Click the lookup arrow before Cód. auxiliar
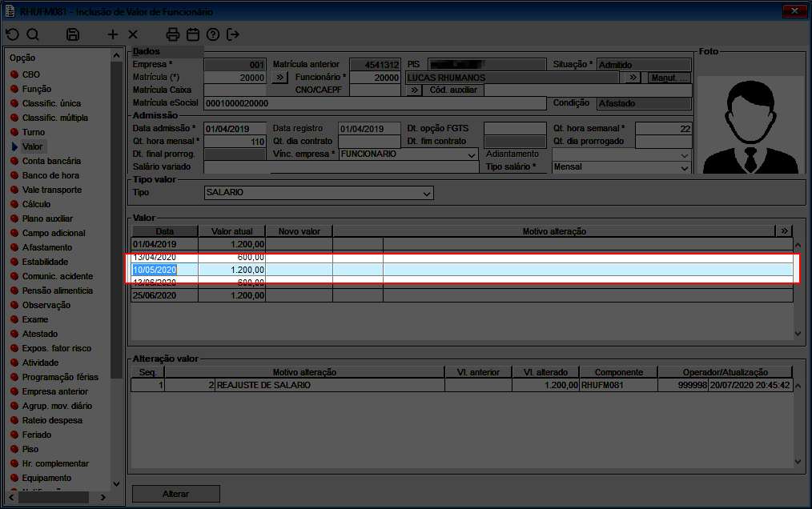 pyautogui.click(x=414, y=90)
